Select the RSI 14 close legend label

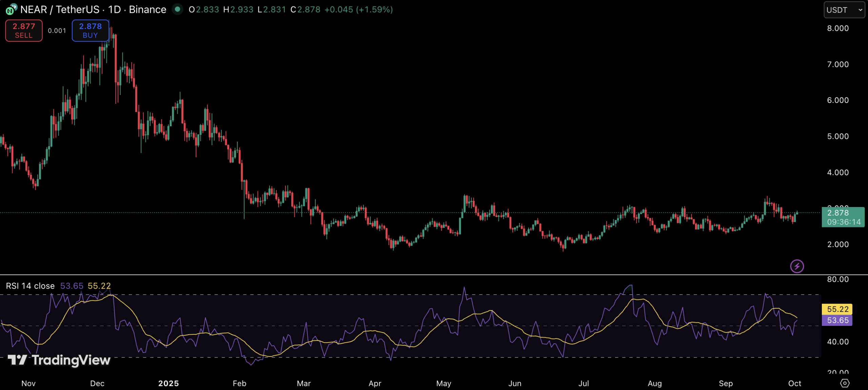(x=30, y=286)
